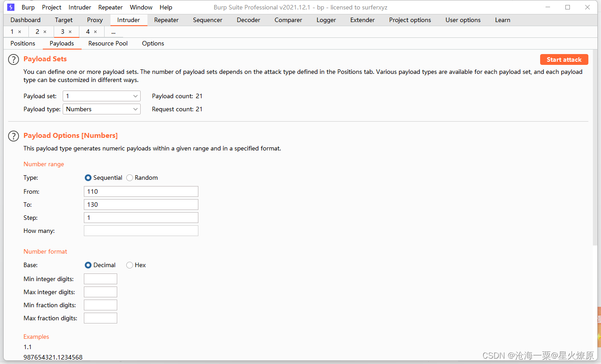Open the Repeater menu
Image resolution: width=601 pixels, height=364 pixels.
click(x=110, y=7)
